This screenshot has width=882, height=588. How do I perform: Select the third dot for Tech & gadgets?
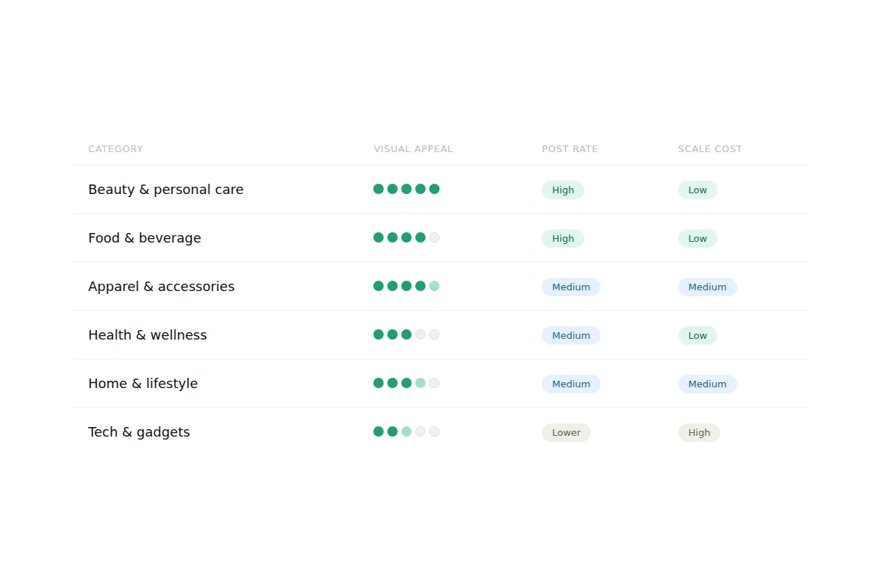point(406,431)
